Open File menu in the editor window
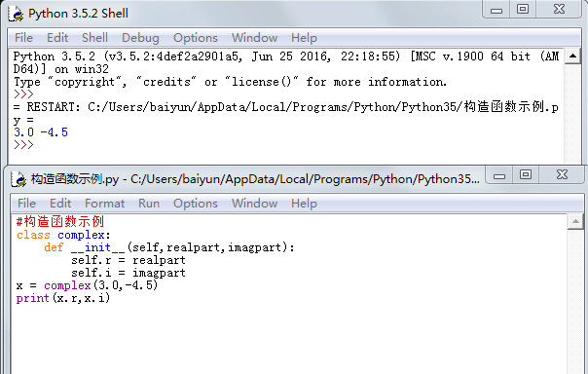This screenshot has height=374, width=588. point(26,204)
